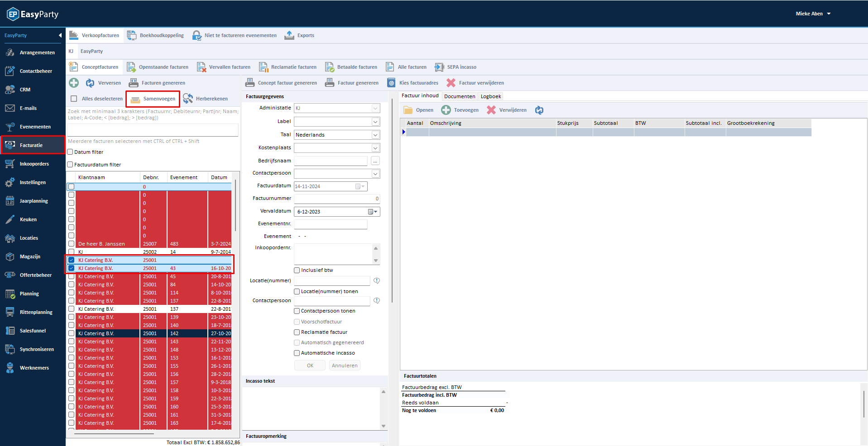Image resolution: width=868 pixels, height=446 pixels.
Task: Enable Datum filter checkbox
Action: [x=70, y=152]
